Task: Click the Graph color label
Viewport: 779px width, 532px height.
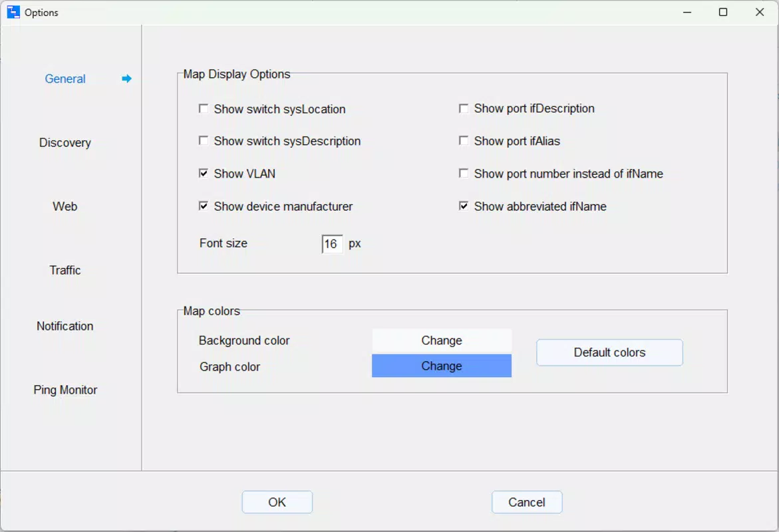Action: pyautogui.click(x=230, y=366)
